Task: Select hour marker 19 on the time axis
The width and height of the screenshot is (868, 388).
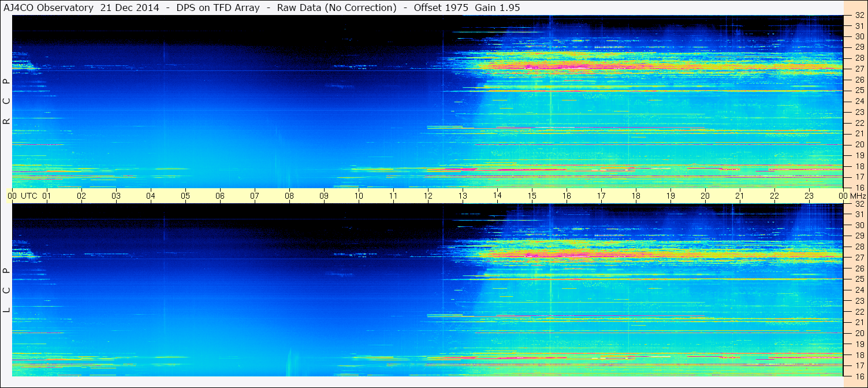Action: pyautogui.click(x=670, y=196)
